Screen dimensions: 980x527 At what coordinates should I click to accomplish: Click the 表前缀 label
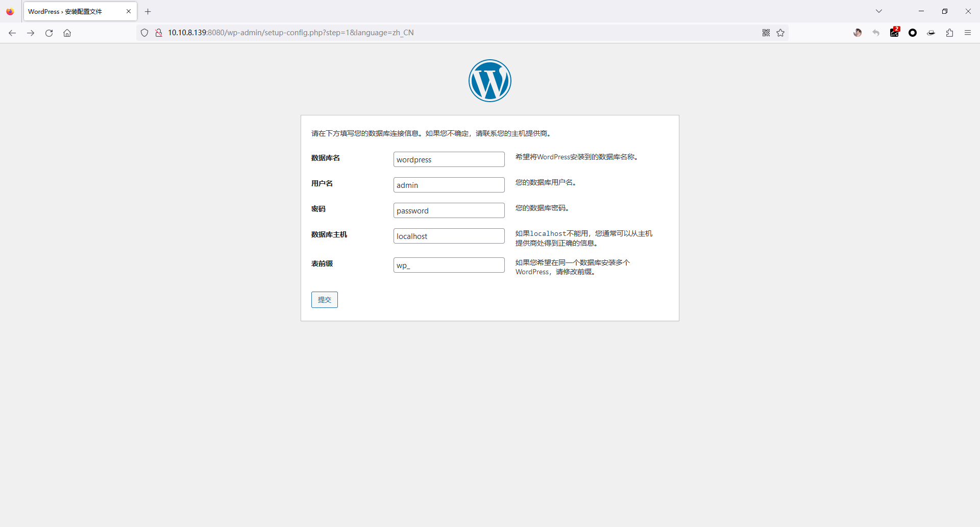(x=322, y=263)
